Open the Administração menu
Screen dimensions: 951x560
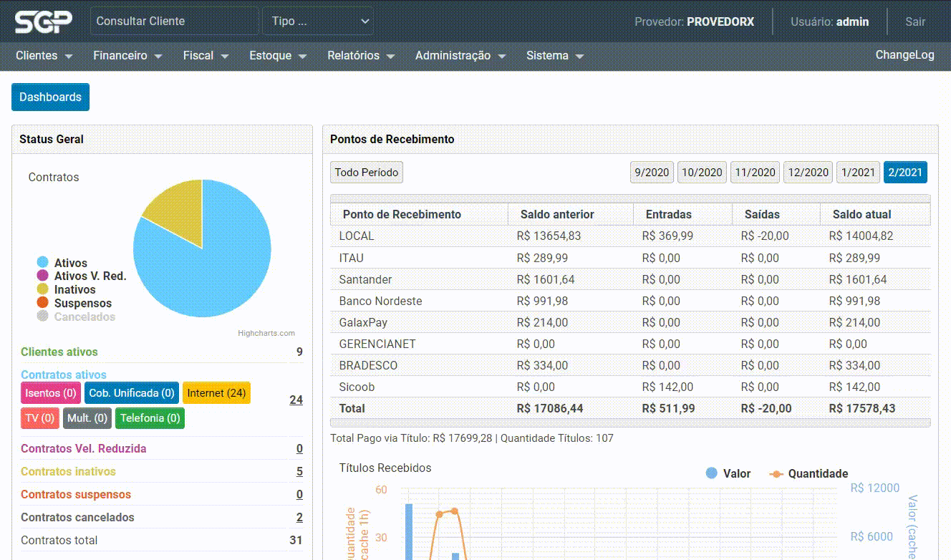pyautogui.click(x=460, y=56)
